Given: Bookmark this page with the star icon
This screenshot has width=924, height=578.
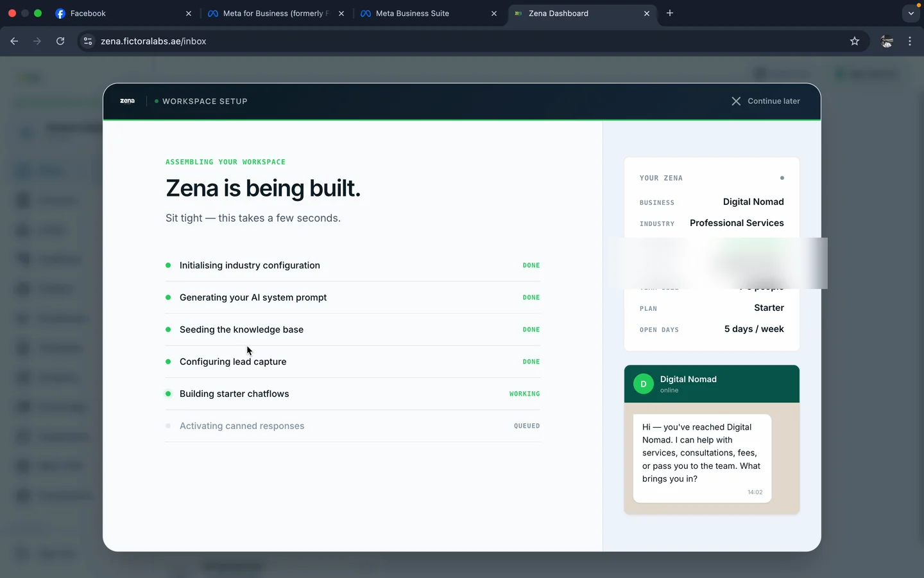Looking at the screenshot, I should coord(855,41).
